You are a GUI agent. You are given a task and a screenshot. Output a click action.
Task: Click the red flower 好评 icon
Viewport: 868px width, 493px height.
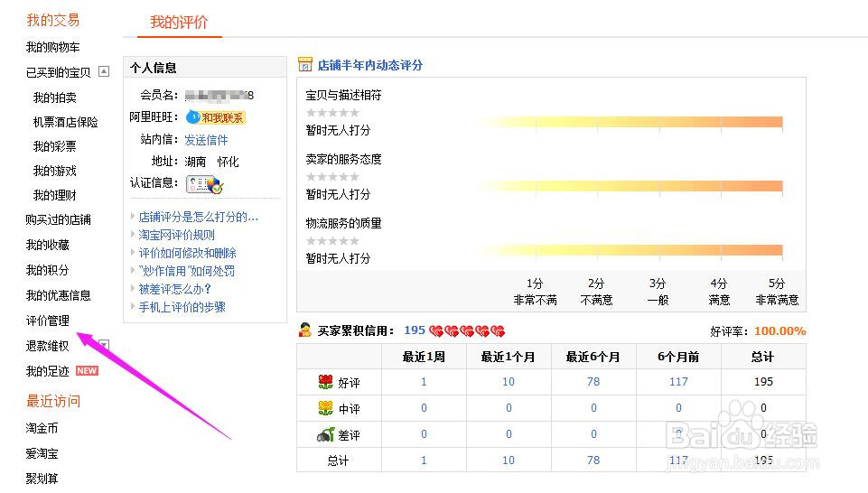(x=325, y=382)
